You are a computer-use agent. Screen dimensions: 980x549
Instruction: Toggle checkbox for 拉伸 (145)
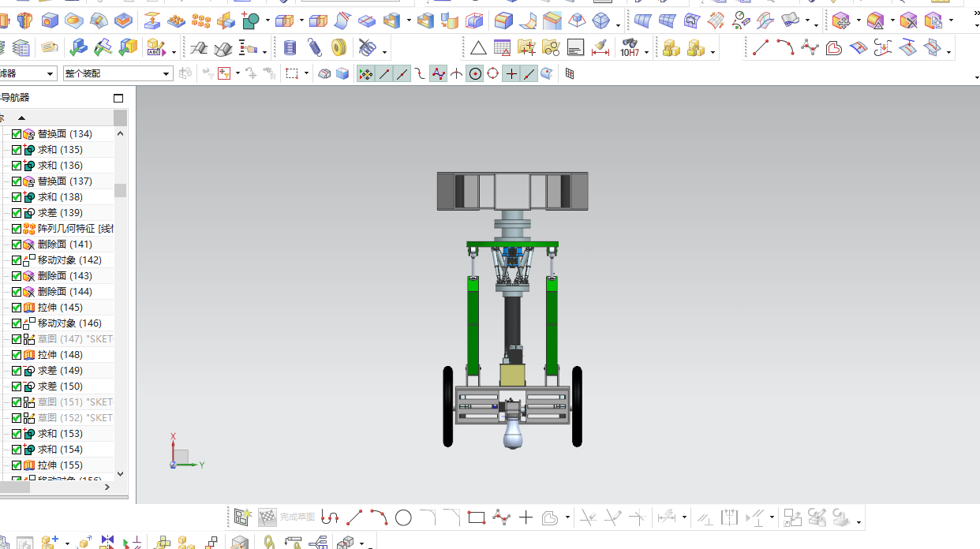[17, 308]
